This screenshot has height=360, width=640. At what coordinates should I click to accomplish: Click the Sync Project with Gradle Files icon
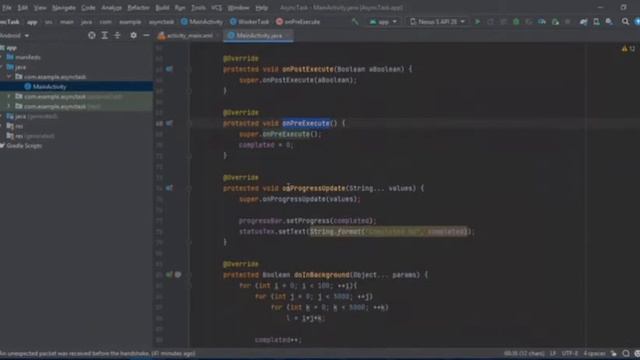583,22
